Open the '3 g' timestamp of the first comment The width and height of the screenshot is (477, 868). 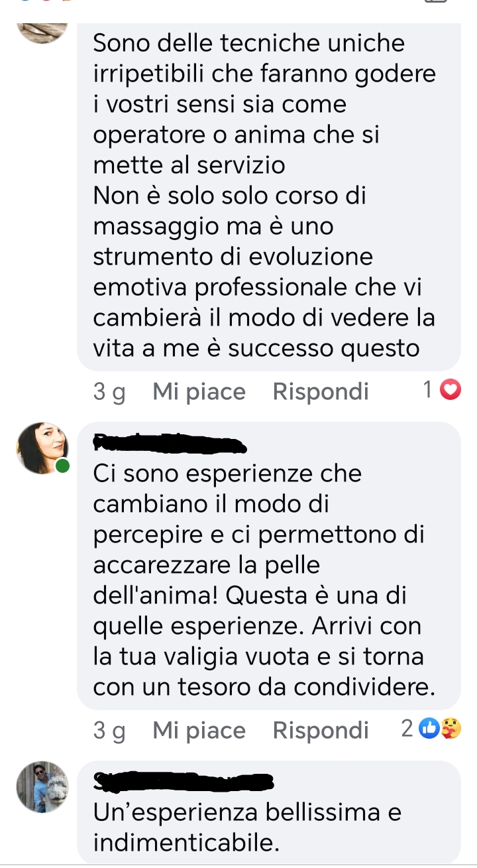pos(109,392)
